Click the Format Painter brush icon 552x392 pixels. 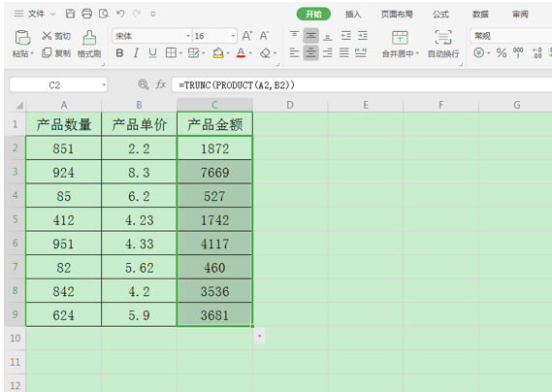[89, 38]
